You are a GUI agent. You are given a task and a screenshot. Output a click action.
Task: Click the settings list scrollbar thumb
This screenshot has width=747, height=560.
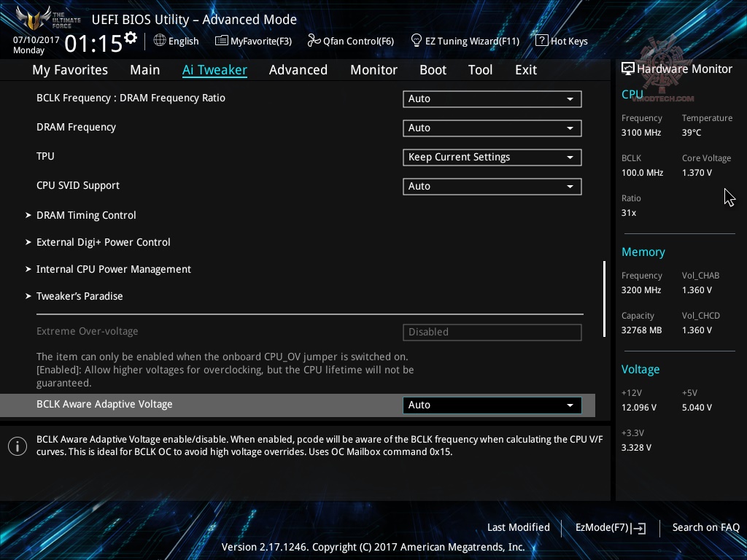coord(604,298)
